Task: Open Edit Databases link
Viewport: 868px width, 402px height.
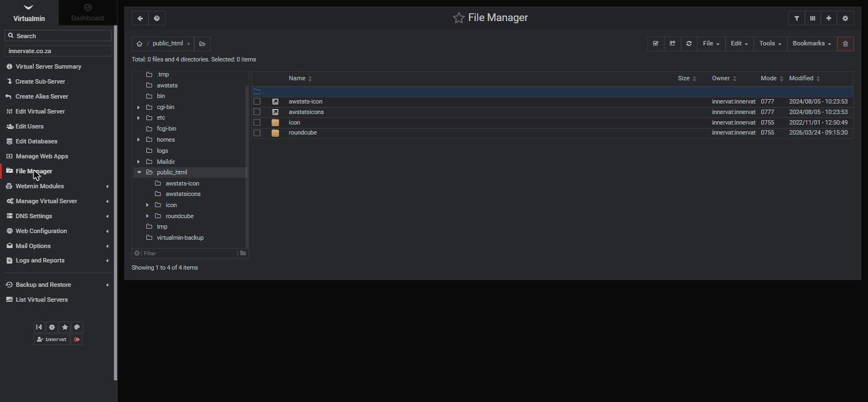Action: (x=36, y=142)
